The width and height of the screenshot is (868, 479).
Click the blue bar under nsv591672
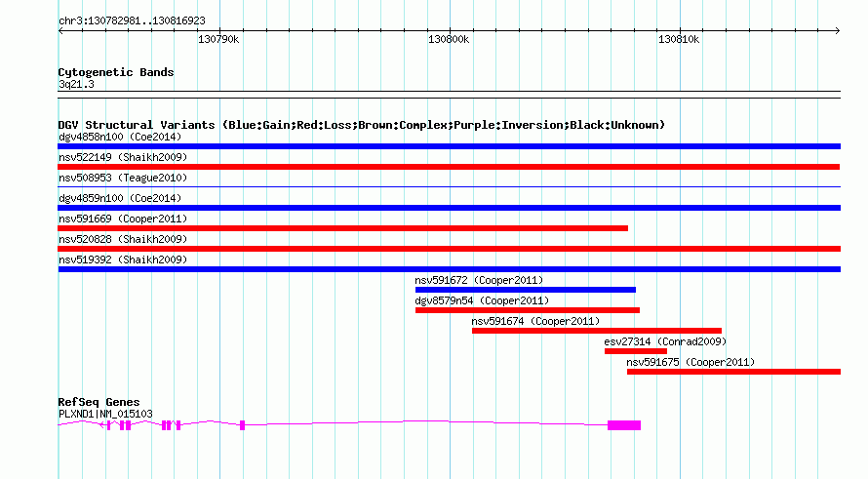click(526, 290)
